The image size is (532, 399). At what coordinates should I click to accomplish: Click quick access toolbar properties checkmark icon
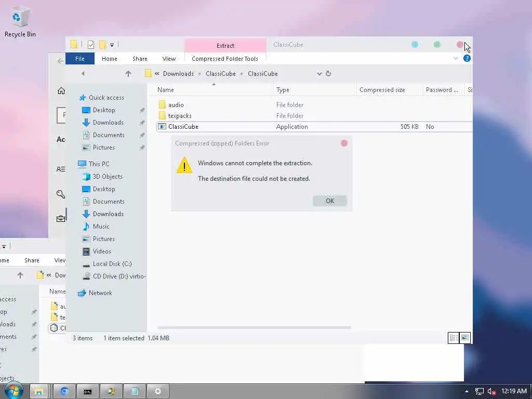pyautogui.click(x=90, y=45)
